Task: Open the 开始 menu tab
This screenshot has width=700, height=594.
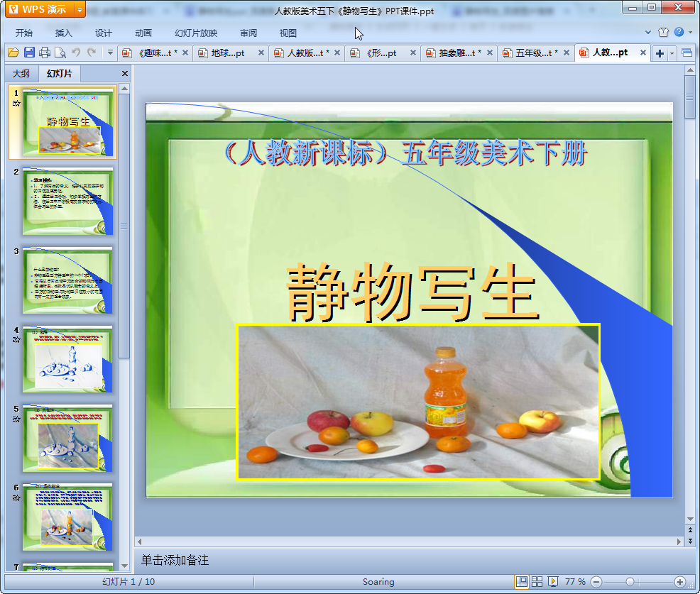Action: click(x=23, y=33)
